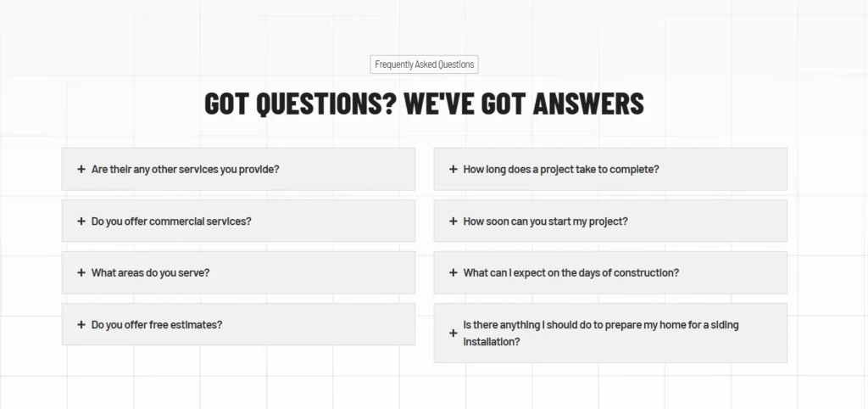This screenshot has width=868, height=409.
Task: Expand 'Are their any other services you provide?' question text
Action: 186,170
